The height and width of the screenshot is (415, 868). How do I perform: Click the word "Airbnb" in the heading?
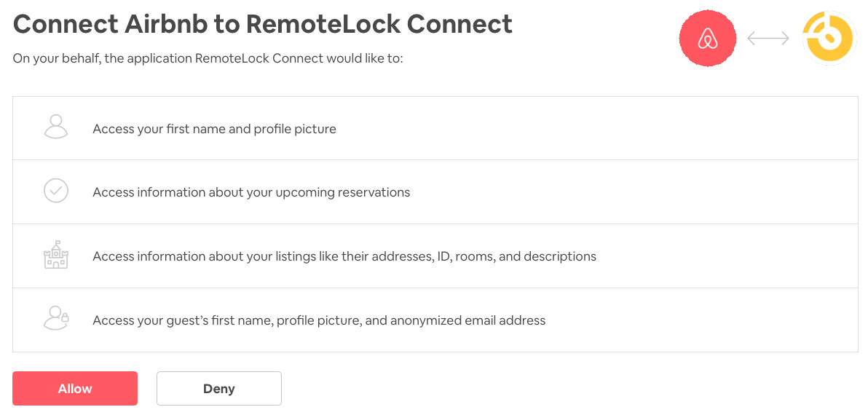coord(159,24)
